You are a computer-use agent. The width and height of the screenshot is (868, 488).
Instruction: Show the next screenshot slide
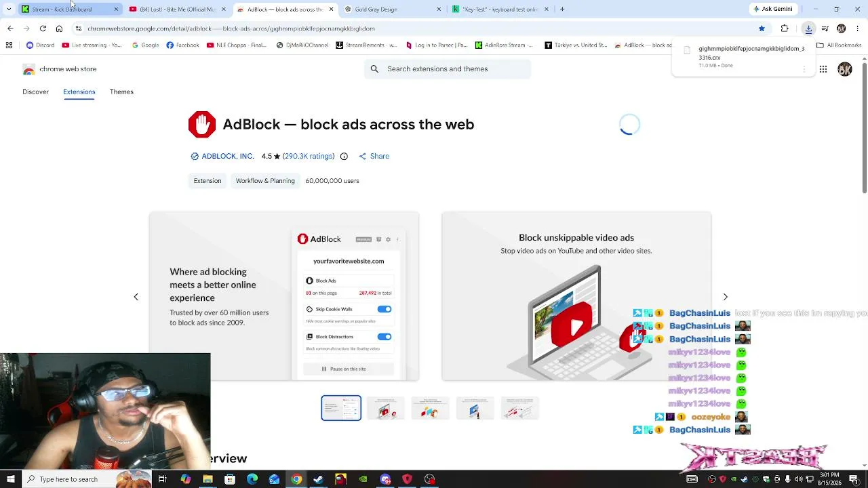click(725, 297)
